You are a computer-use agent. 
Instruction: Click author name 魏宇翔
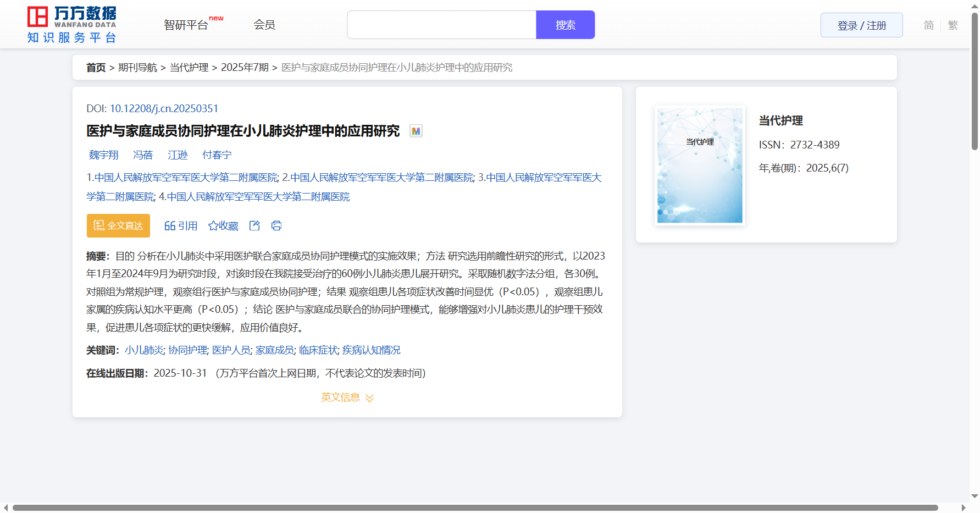[x=104, y=155]
